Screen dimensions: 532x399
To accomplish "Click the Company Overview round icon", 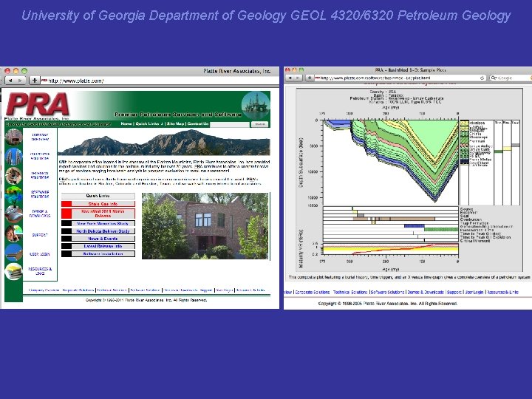I will coord(13,137).
